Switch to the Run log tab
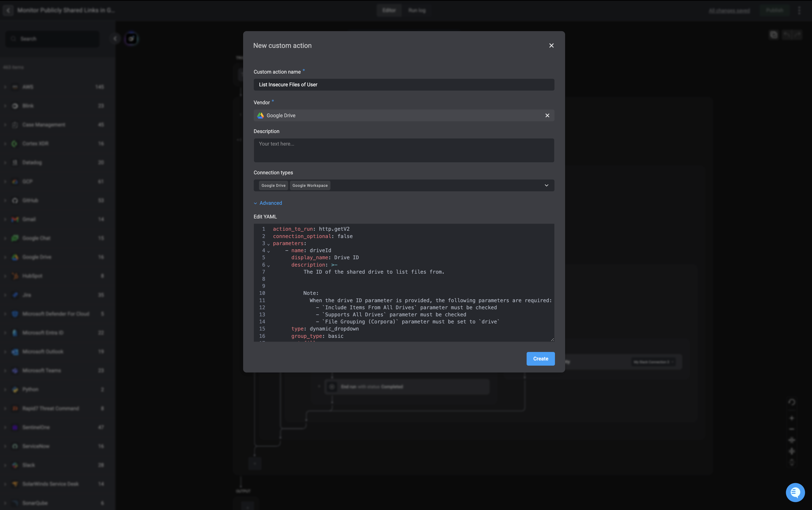812x510 pixels. click(x=417, y=10)
